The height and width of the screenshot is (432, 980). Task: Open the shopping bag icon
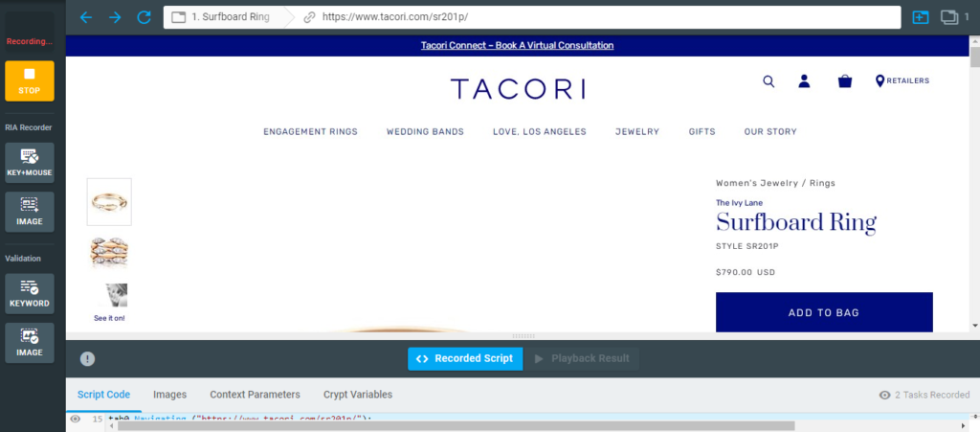click(x=845, y=81)
